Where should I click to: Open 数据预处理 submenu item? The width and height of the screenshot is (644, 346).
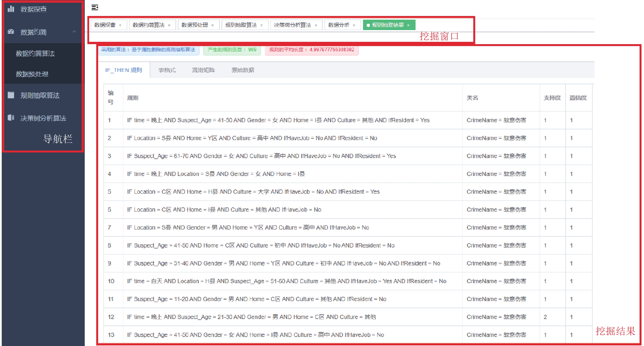[32, 74]
